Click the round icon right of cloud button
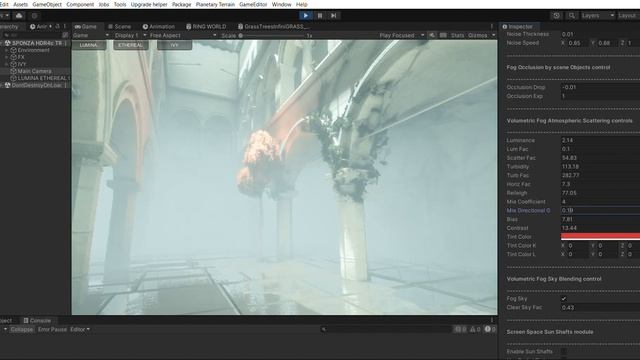The width and height of the screenshot is (640, 360). [34, 16]
